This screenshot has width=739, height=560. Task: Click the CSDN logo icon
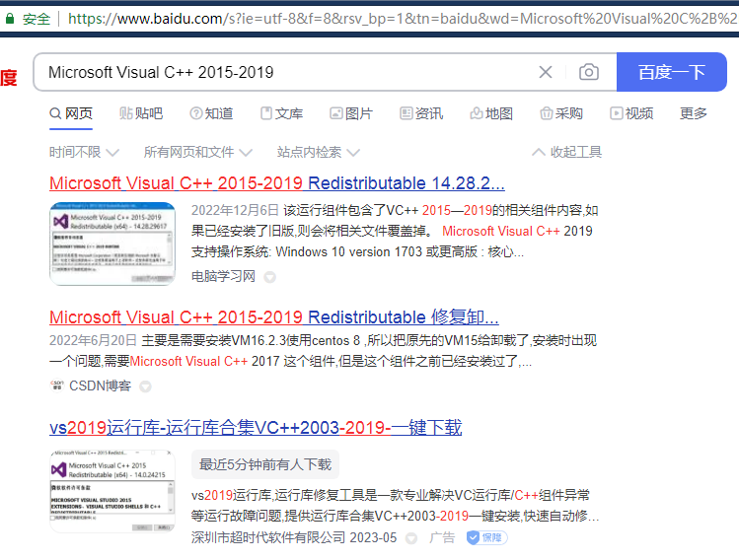[57, 385]
